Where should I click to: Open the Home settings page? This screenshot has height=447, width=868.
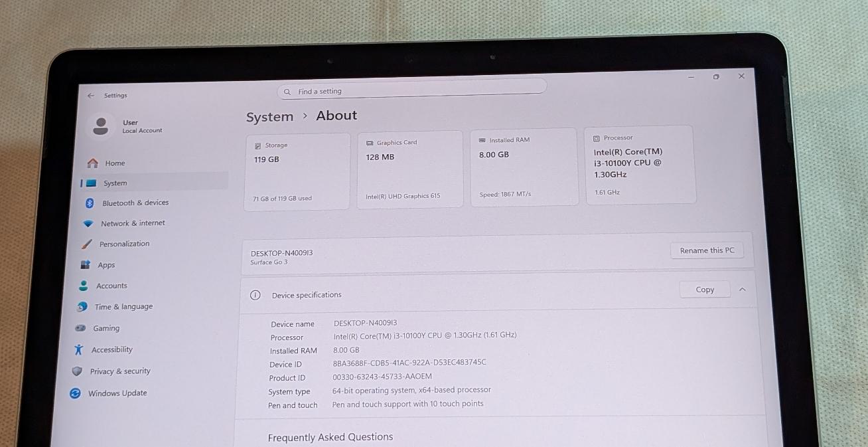[114, 163]
